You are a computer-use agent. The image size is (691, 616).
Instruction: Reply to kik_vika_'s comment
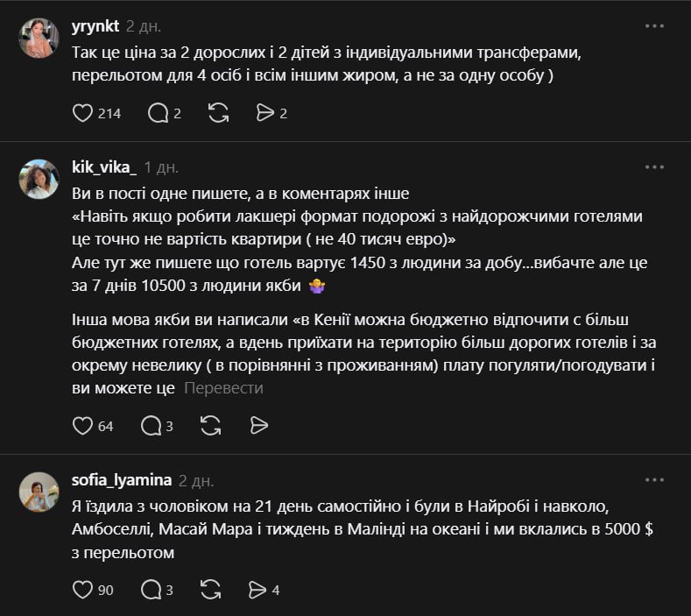pyautogui.click(x=152, y=426)
